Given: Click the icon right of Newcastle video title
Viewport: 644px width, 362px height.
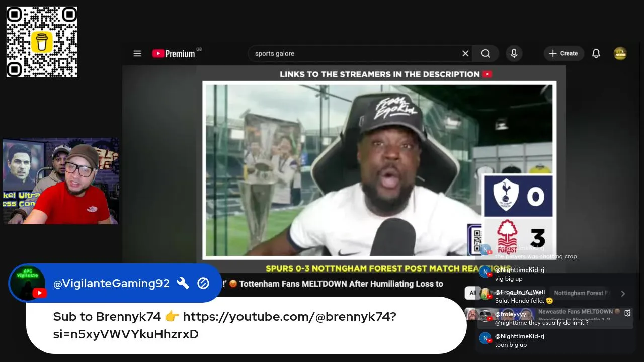Looking at the screenshot, I should coord(627,313).
